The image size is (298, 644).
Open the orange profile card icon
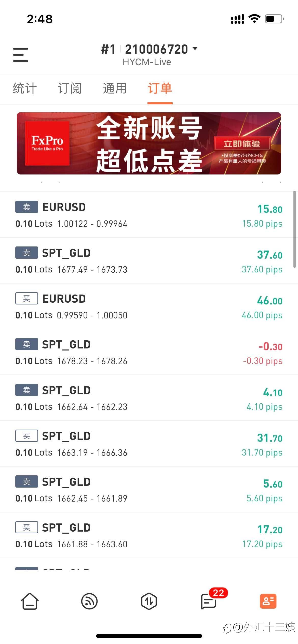tap(268, 601)
